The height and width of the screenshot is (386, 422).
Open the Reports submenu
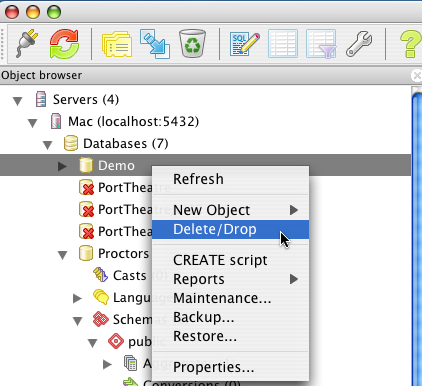coord(230,279)
